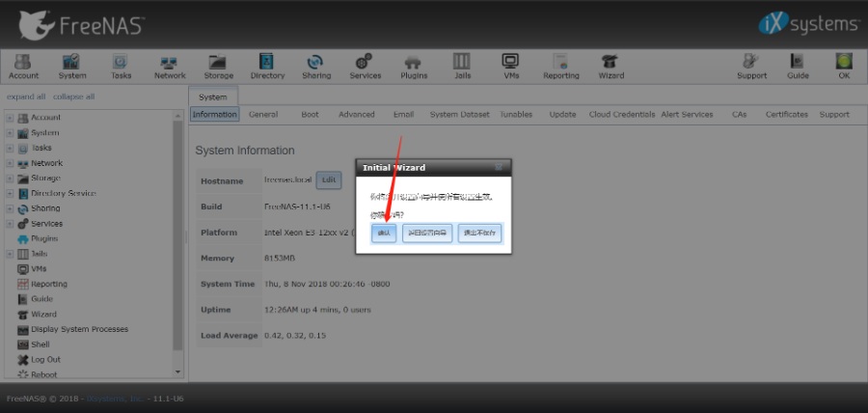Click the sidebar scrollbar down arrow
The width and height of the screenshot is (868, 413).
tap(177, 372)
